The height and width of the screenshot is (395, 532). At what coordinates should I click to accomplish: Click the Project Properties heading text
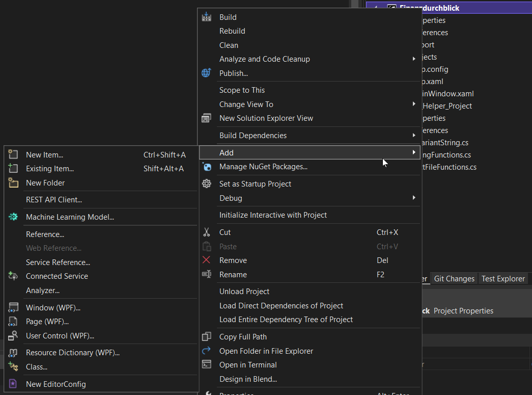[x=463, y=311]
